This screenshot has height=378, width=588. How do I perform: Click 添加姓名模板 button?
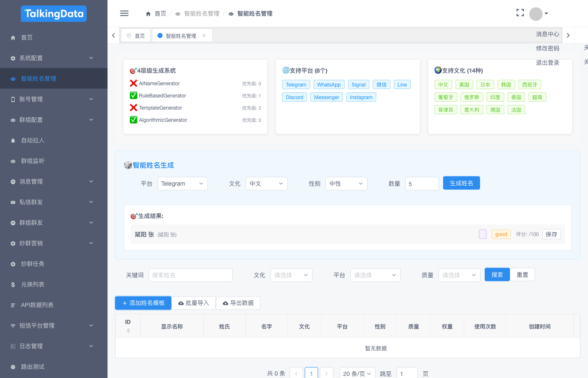[x=143, y=303]
